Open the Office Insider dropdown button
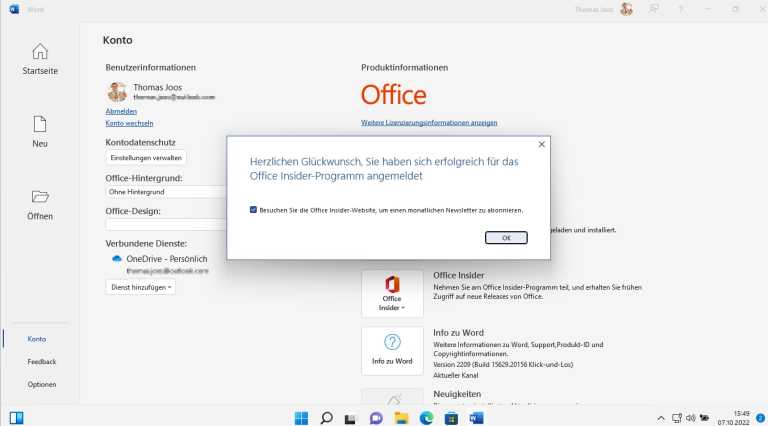The height and width of the screenshot is (426, 768). (x=392, y=293)
